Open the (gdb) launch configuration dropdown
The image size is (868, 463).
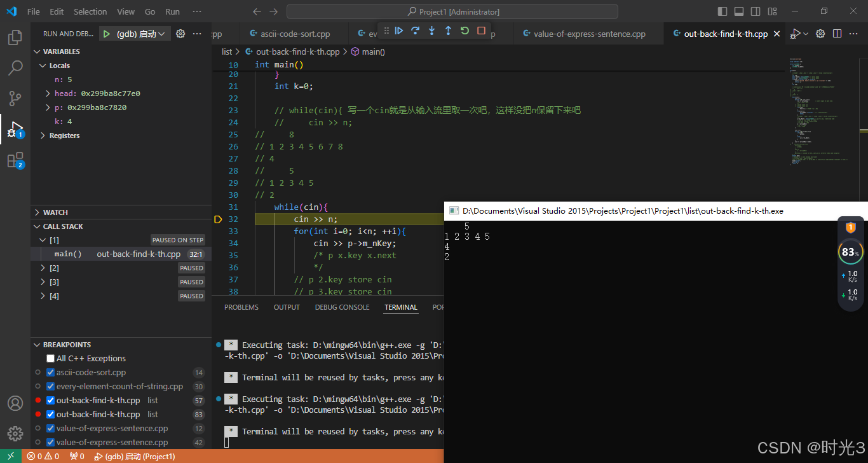(140, 34)
